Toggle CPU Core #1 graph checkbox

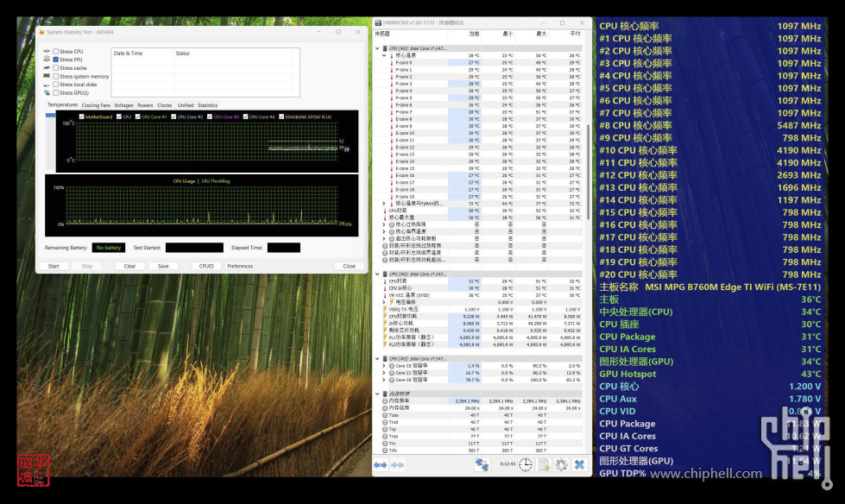click(137, 117)
